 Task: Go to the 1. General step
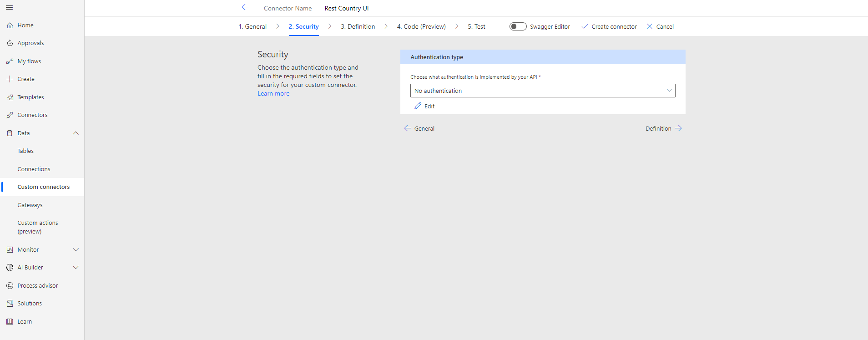pos(252,26)
